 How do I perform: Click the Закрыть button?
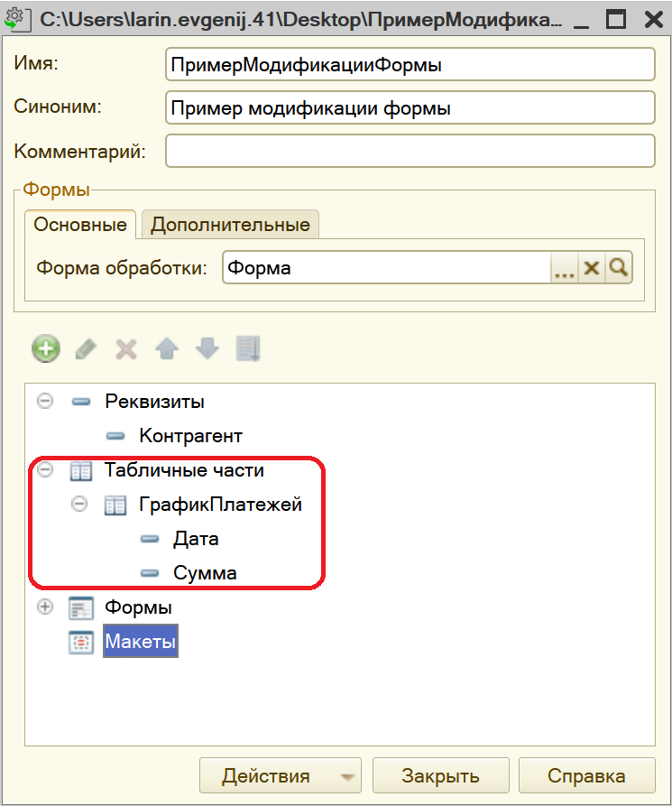click(441, 775)
